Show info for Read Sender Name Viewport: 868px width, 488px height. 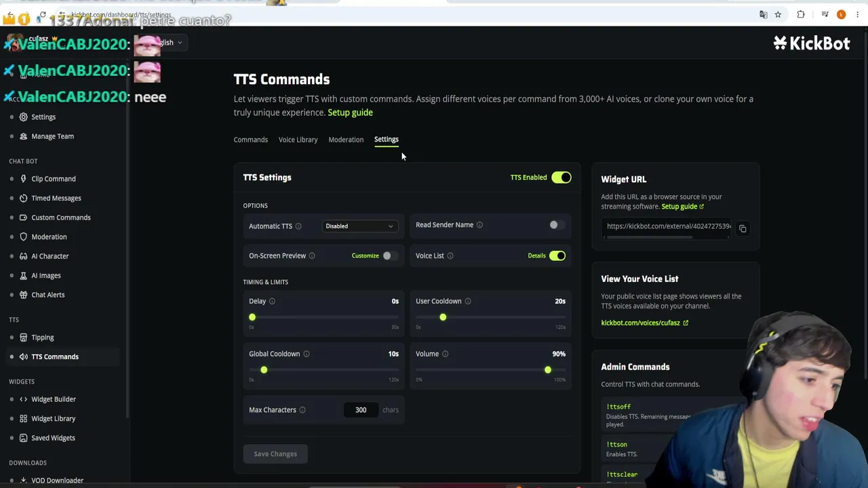tap(479, 225)
